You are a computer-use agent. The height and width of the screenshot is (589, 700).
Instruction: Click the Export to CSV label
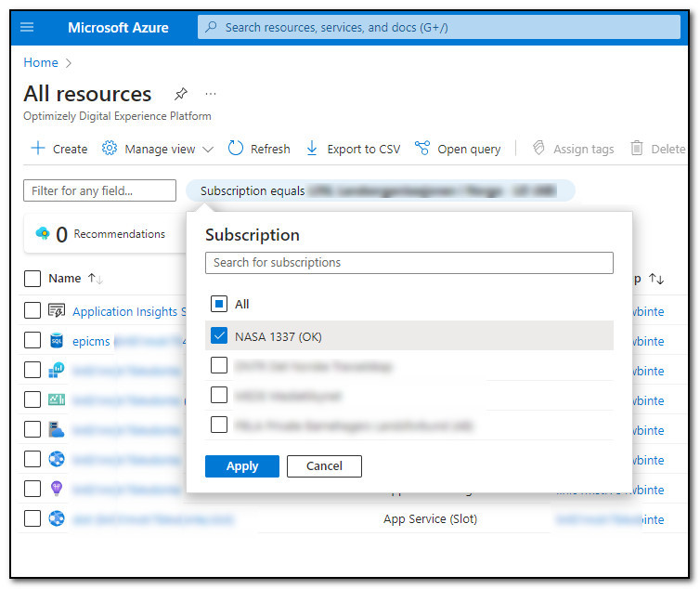363,149
